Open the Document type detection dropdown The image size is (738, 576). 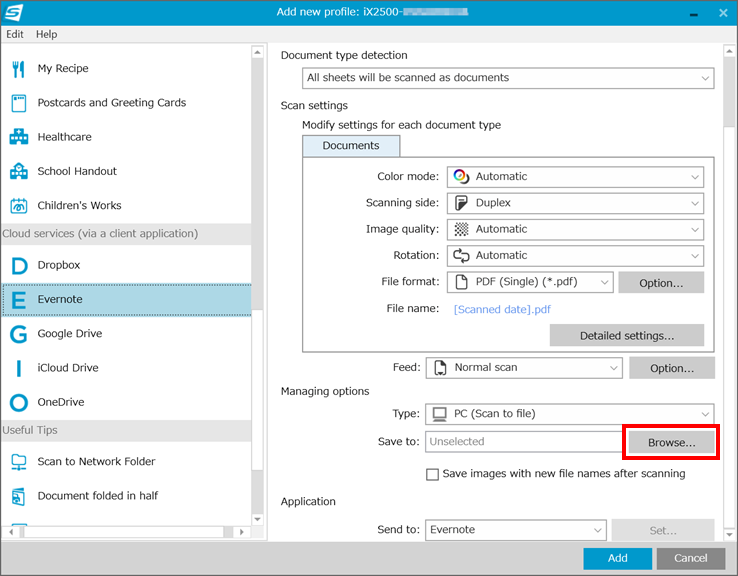pyautogui.click(x=508, y=78)
